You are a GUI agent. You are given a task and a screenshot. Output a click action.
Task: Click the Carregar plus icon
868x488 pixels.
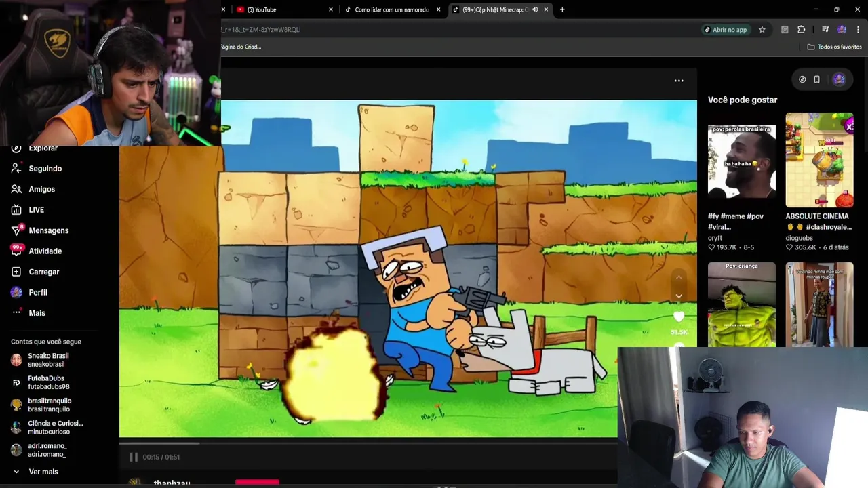click(x=16, y=272)
